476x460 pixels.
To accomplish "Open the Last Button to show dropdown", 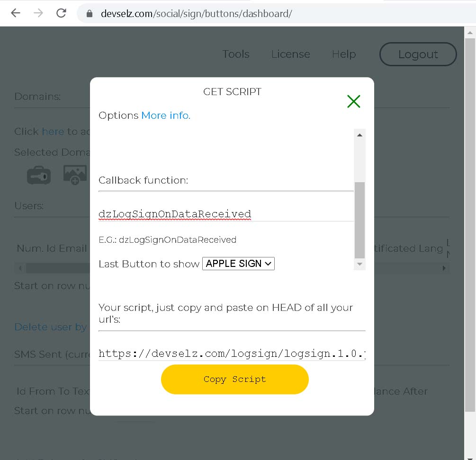I will (x=238, y=264).
